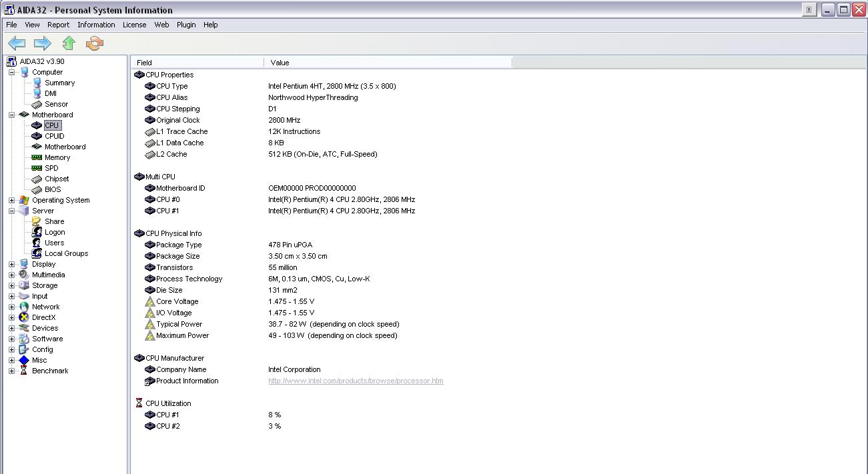Click the Network globe icon
Image resolution: width=868 pixels, height=474 pixels.
24,307
